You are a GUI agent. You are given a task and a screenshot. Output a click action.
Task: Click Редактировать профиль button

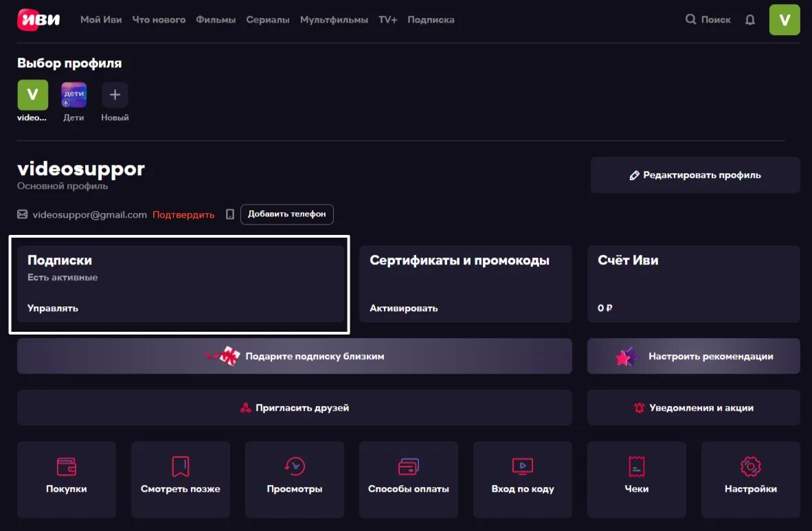tap(695, 175)
